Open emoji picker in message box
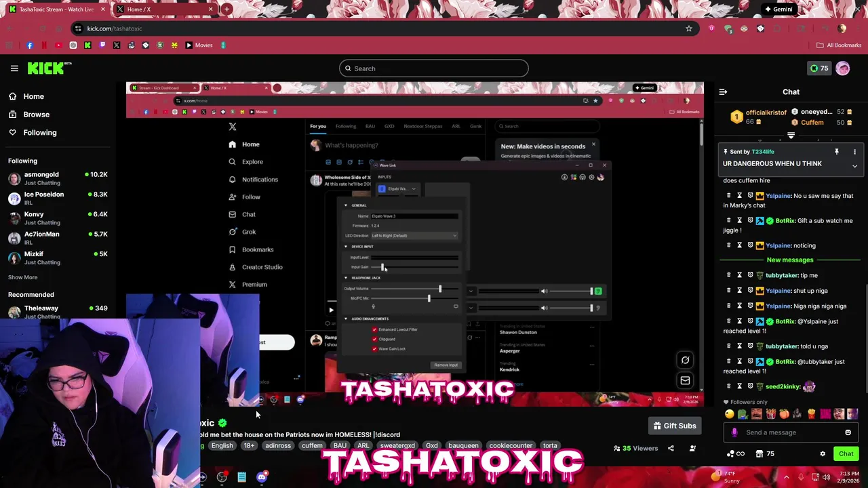Screen dimensions: 868x488 click(x=848, y=432)
